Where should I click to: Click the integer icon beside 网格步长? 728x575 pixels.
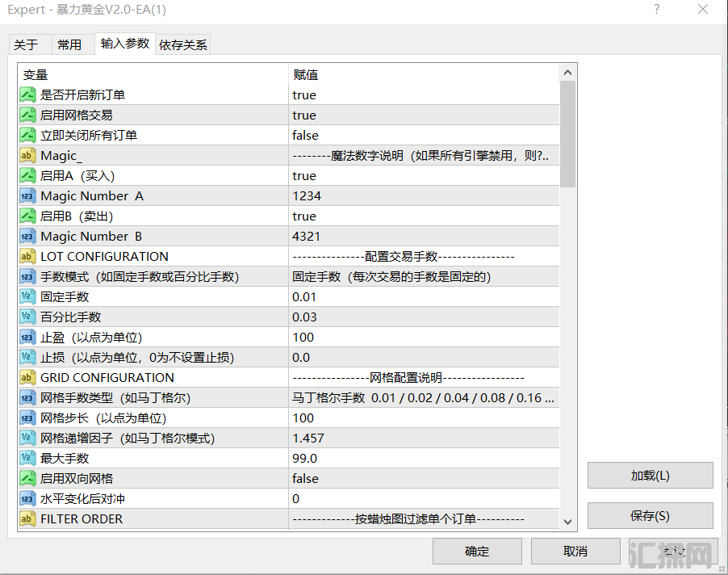tap(27, 418)
